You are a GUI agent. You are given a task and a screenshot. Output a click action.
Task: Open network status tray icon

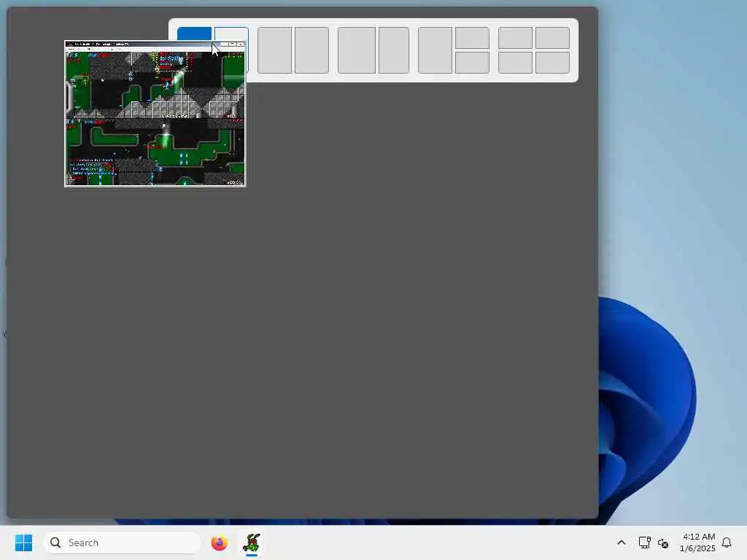tap(645, 542)
